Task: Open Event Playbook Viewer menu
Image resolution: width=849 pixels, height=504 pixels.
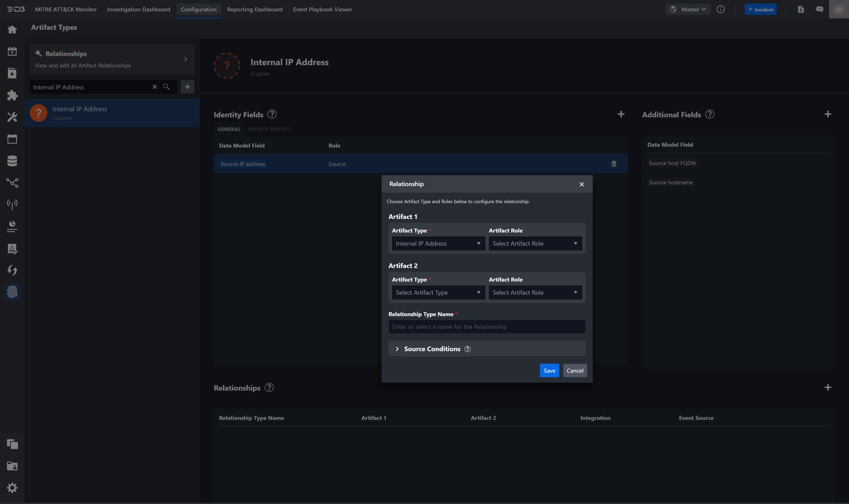Action: click(x=322, y=9)
